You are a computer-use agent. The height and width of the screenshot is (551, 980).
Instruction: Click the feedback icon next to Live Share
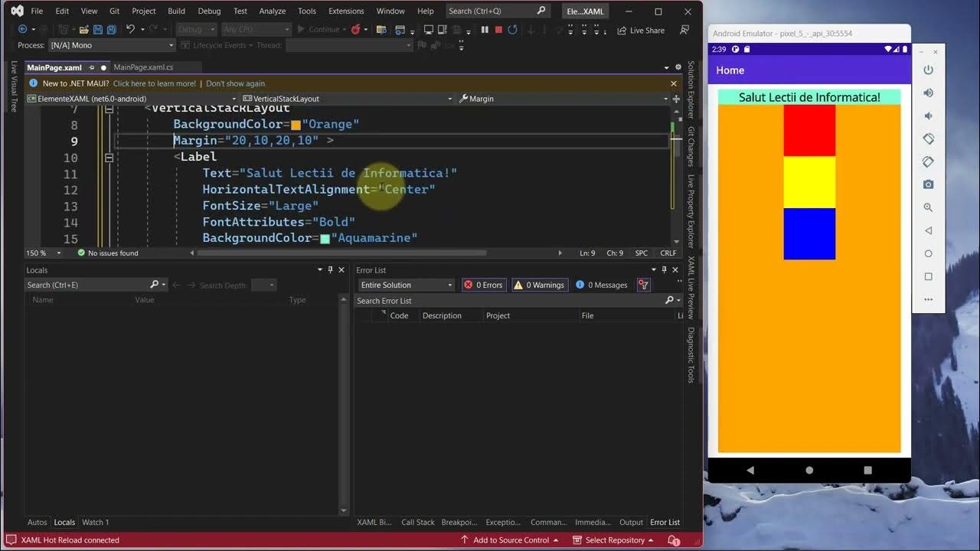coord(685,30)
